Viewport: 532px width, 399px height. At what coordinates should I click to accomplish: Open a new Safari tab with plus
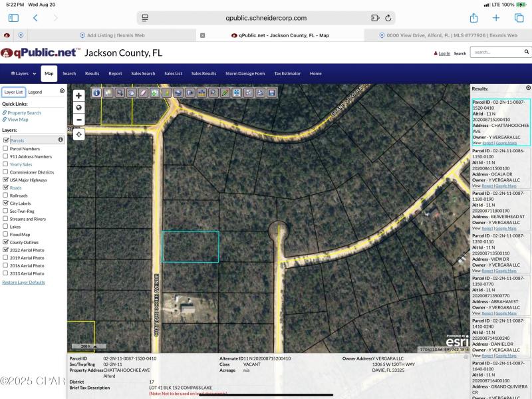coord(496,18)
